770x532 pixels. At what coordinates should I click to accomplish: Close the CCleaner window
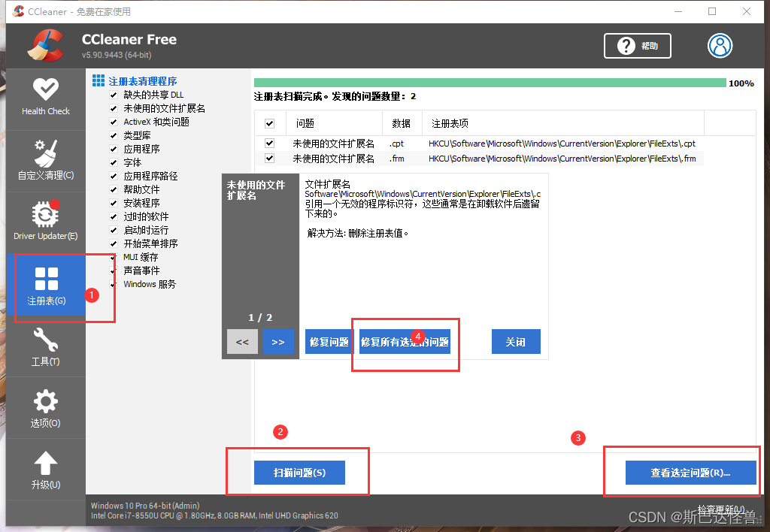coord(747,11)
